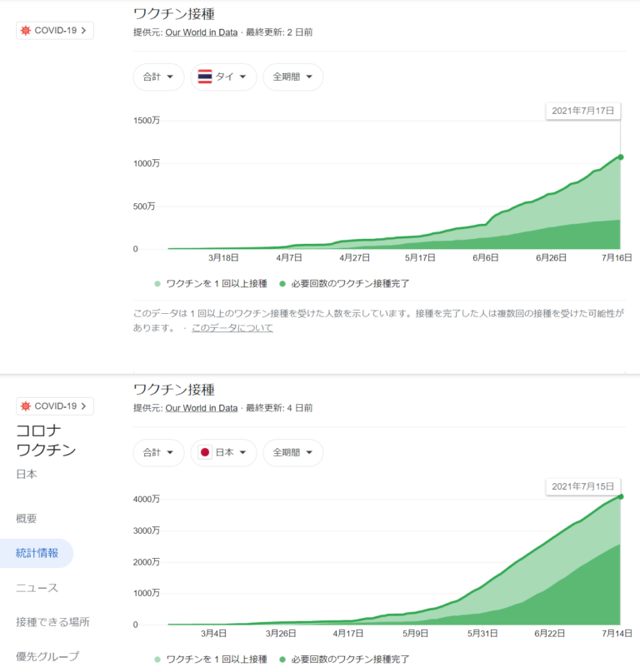Open the ニュース sidebar item
This screenshot has height=672, width=640.
37,588
